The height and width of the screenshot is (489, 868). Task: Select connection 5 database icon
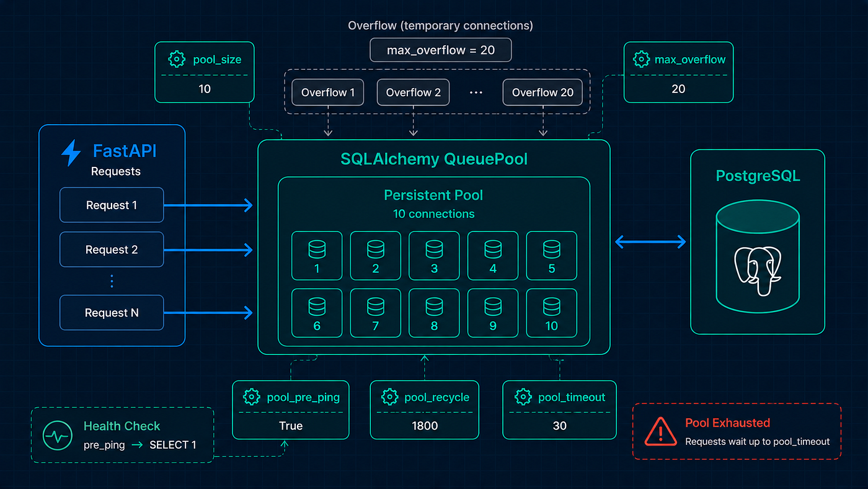point(552,249)
